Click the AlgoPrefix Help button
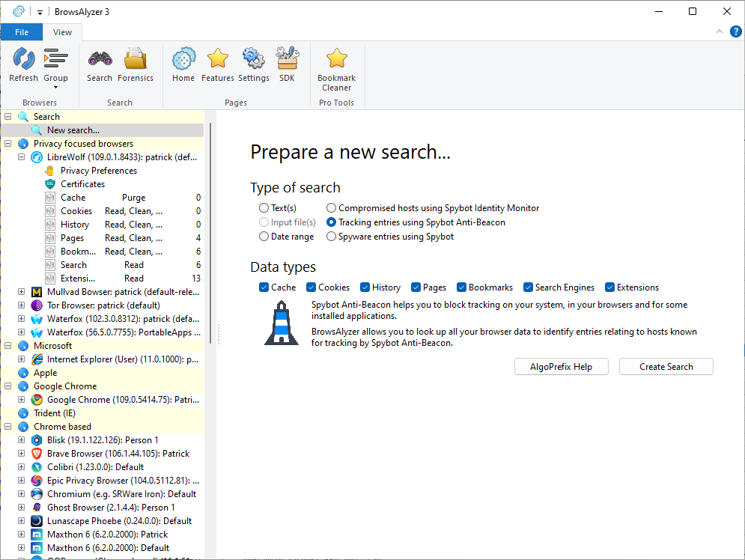Viewport: 745px width, 560px height. pyautogui.click(x=561, y=367)
